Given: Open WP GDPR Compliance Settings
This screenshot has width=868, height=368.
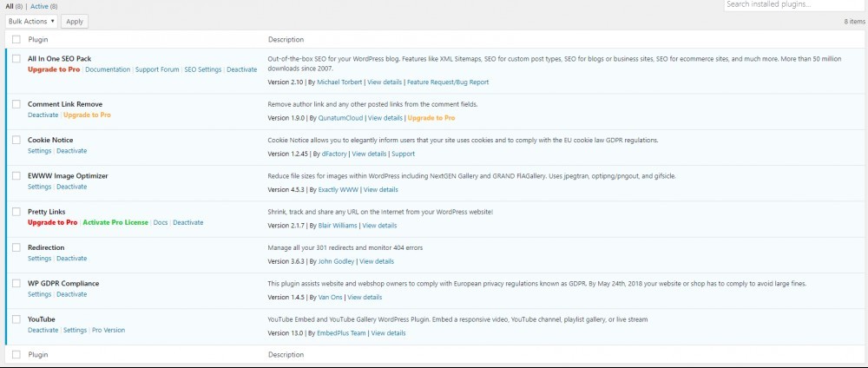Looking at the screenshot, I should (x=39, y=294).
